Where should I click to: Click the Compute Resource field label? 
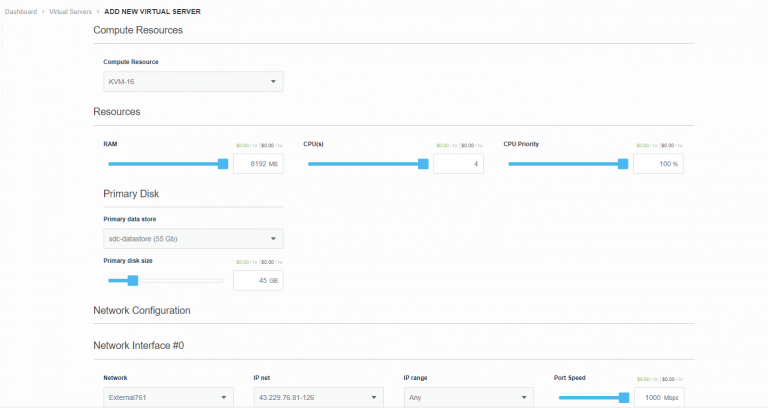(x=131, y=62)
